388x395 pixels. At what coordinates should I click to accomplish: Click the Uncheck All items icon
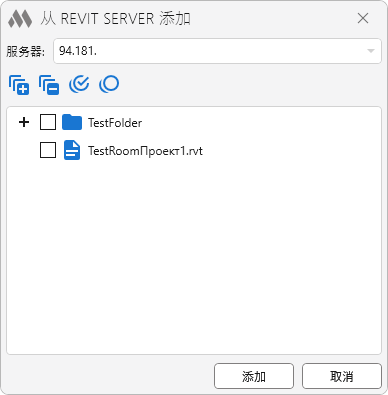click(x=109, y=84)
